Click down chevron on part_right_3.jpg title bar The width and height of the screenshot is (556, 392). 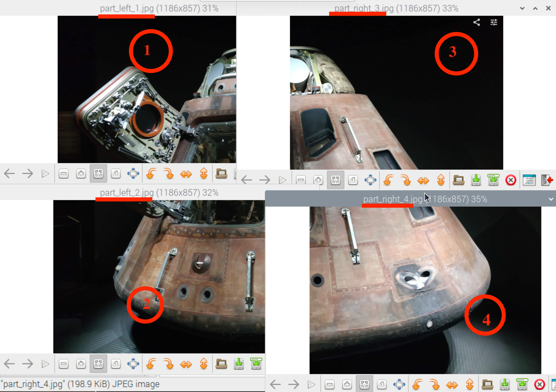pos(522,8)
